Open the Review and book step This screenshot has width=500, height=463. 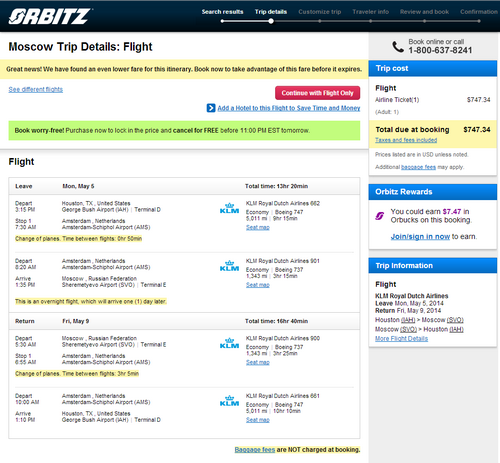pyautogui.click(x=424, y=12)
